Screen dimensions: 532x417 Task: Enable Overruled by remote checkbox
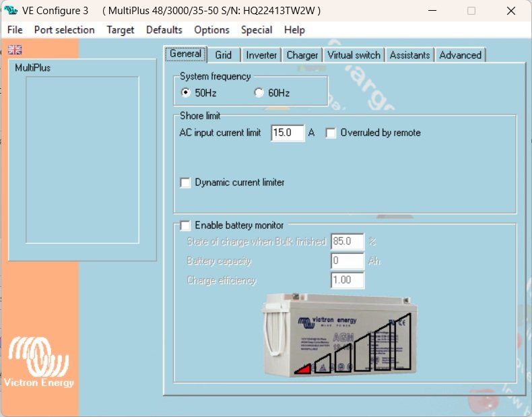[x=331, y=133]
